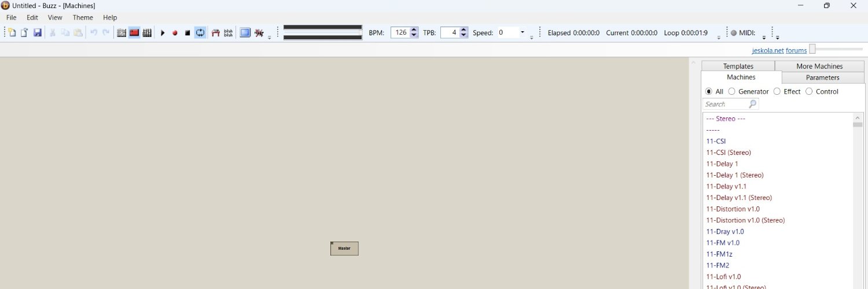Image resolution: width=868 pixels, height=289 pixels.
Task: Open the Speed dropdown
Action: pyautogui.click(x=523, y=33)
